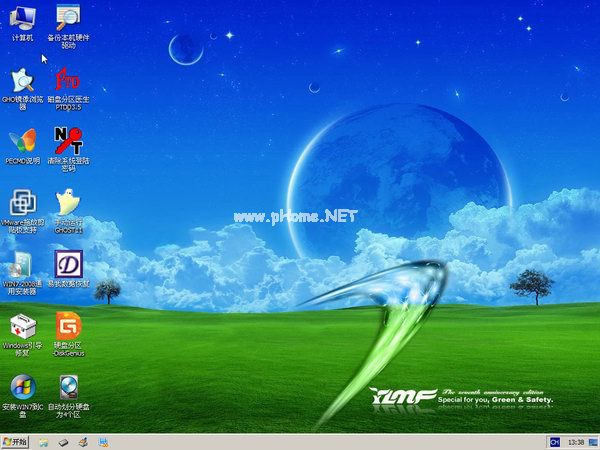Open the Windows引导修复 boot repair icon

point(22,327)
